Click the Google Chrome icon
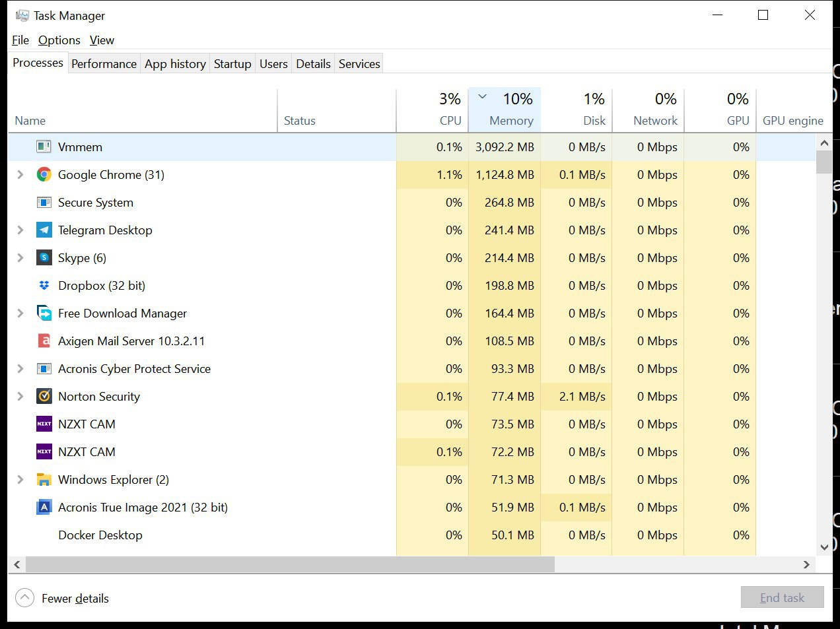Viewport: 840px width, 629px height. 44,175
